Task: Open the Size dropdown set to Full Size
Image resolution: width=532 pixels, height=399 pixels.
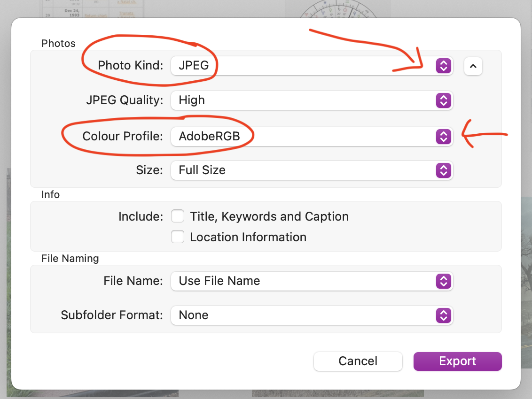Action: tap(310, 170)
